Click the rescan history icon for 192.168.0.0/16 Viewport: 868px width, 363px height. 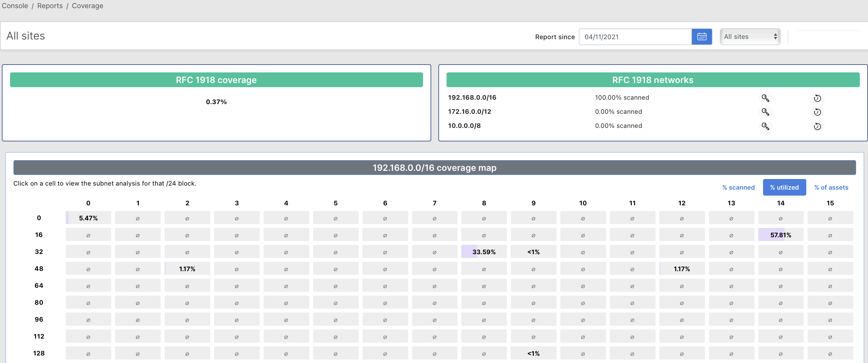pos(818,98)
